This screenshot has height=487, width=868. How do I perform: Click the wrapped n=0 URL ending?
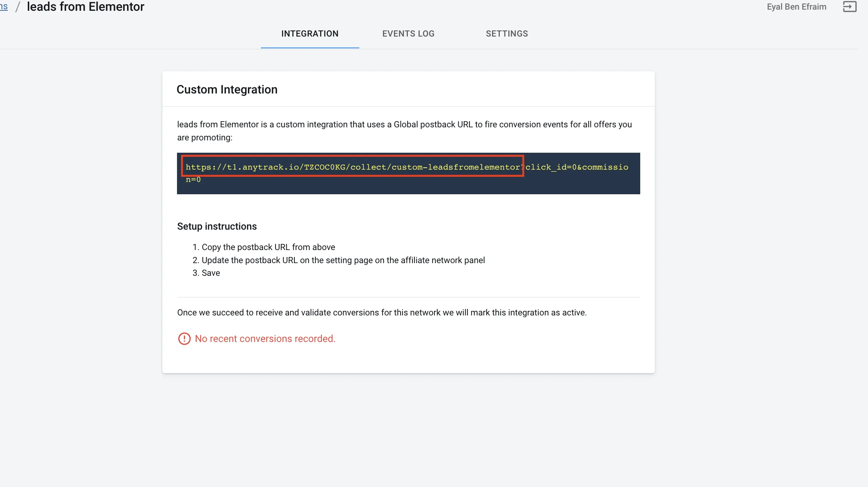point(193,179)
